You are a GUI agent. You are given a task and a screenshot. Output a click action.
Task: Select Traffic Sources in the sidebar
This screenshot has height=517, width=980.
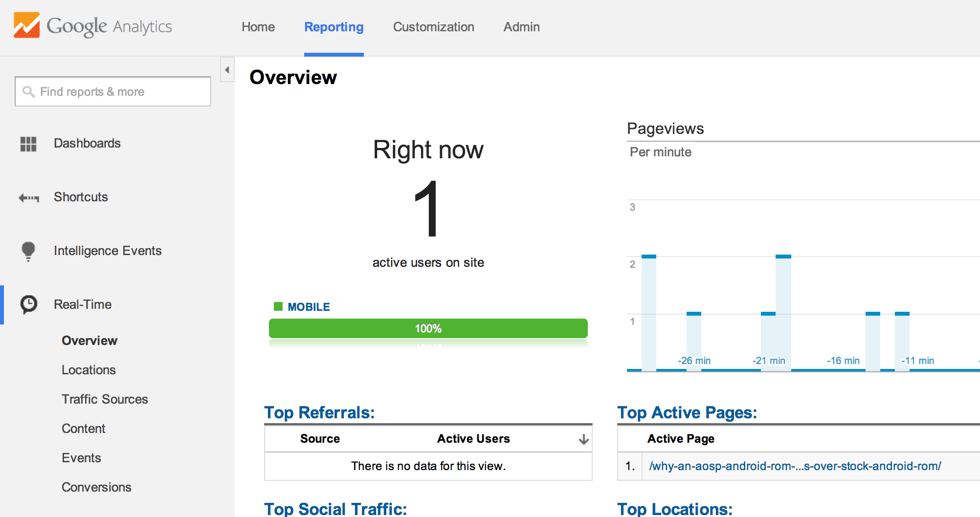point(105,399)
